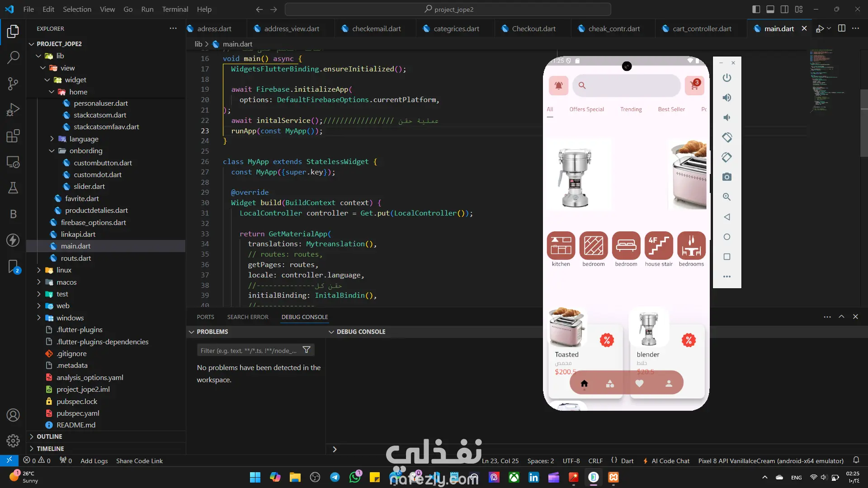The width and height of the screenshot is (868, 488).
Task: Toggle the secondary side bar layout icon
Action: (784, 9)
